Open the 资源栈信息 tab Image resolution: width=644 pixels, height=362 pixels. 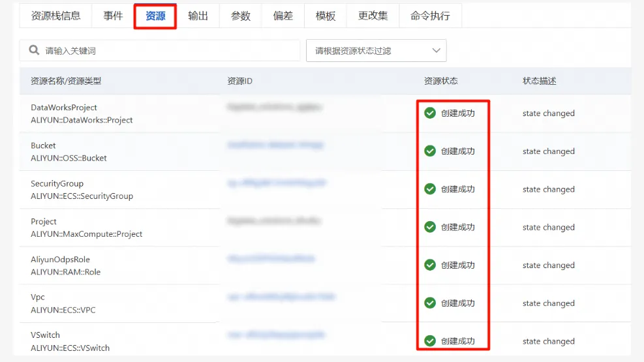point(55,16)
